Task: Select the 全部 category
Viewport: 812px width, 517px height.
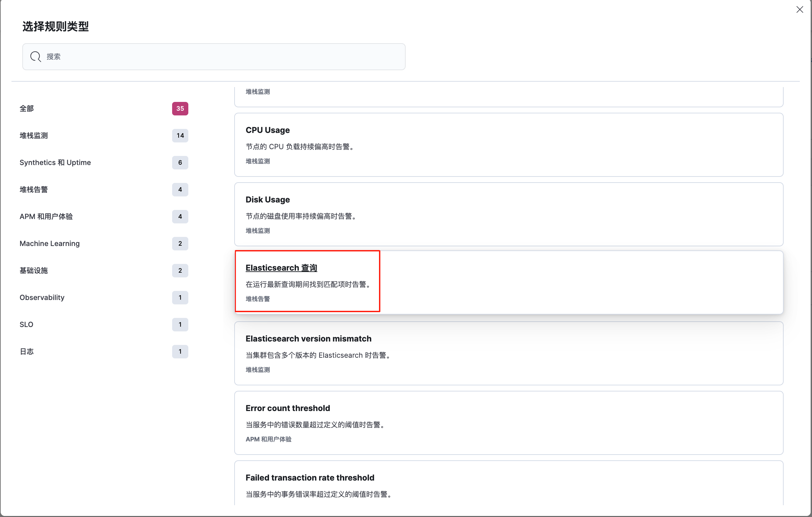Action: coord(27,108)
